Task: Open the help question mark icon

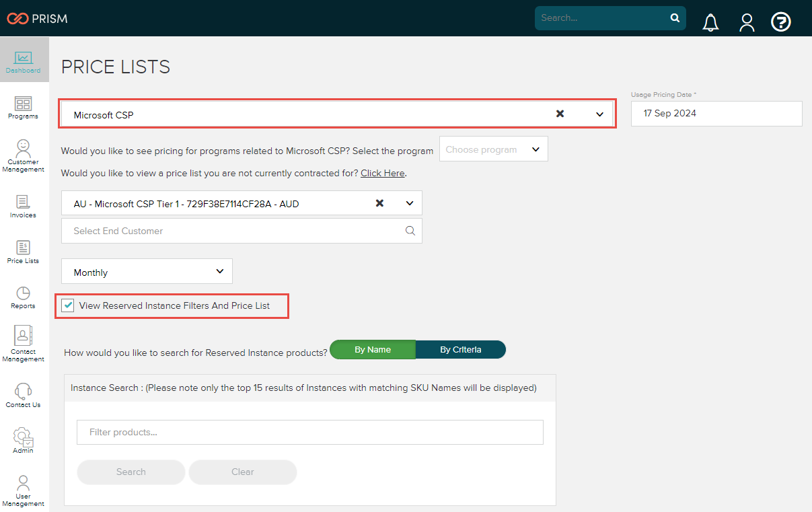Action: click(x=780, y=22)
